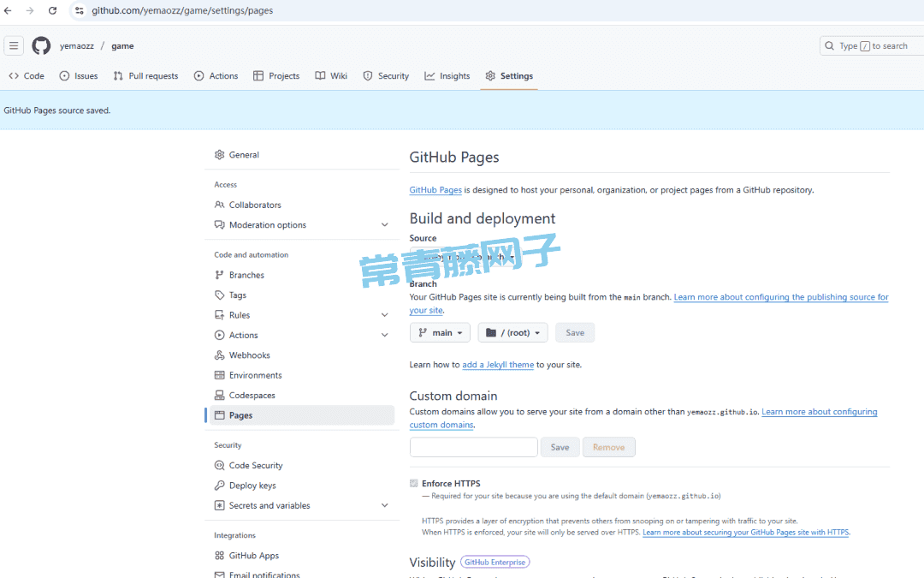
Task: Click the custom domain text field
Action: click(x=474, y=447)
